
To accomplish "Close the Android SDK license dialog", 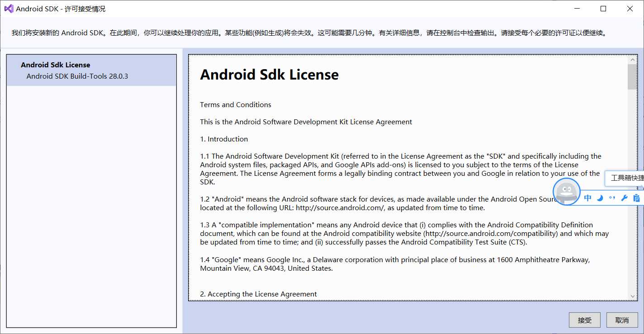I will (x=630, y=9).
